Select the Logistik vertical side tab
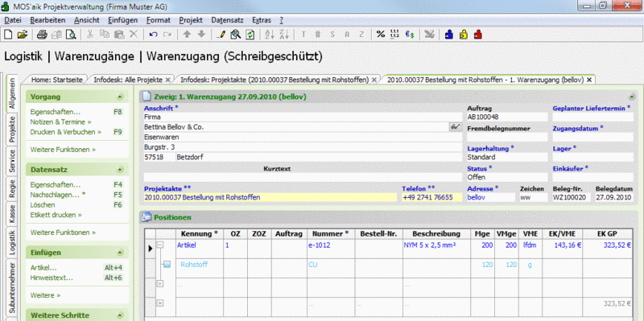Viewport: 644px width, 321px height. tap(12, 243)
